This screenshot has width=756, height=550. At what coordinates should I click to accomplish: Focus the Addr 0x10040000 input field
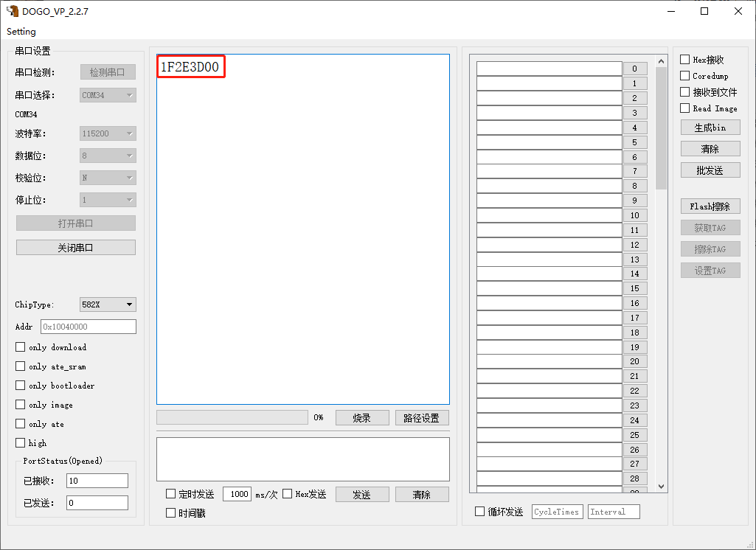point(89,327)
